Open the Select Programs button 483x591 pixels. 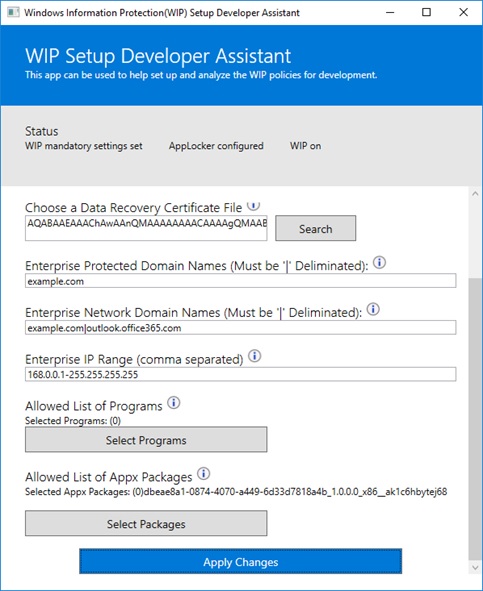point(146,439)
